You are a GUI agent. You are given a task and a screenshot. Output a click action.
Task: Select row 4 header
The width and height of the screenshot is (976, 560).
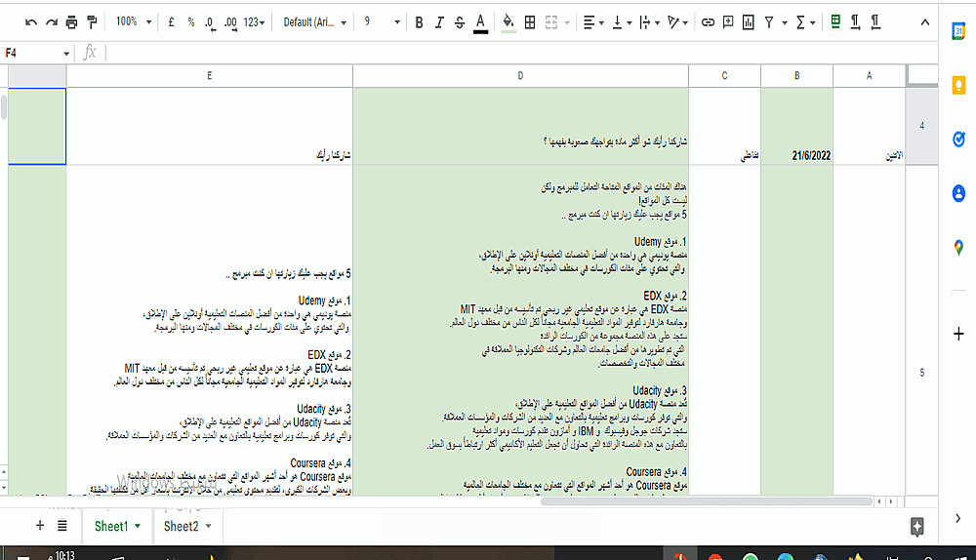coord(922,126)
